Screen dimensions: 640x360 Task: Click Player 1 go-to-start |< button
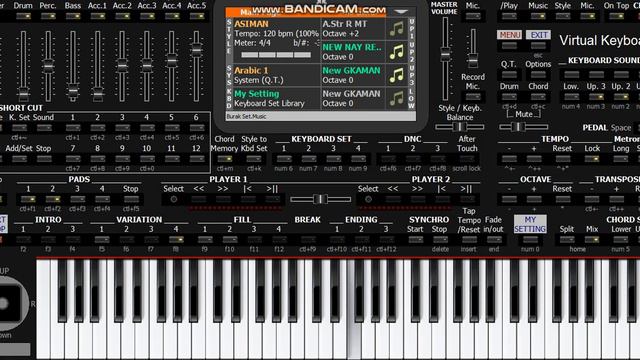pyautogui.click(x=248, y=199)
